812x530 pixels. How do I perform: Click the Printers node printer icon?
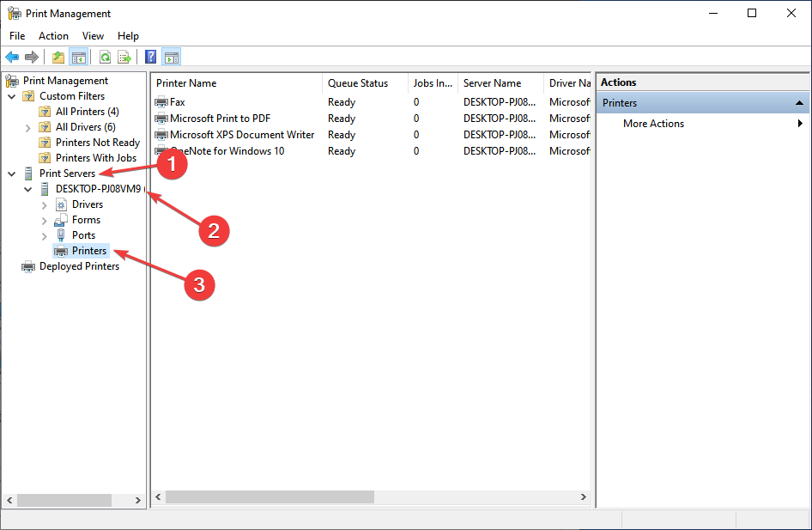61,252
